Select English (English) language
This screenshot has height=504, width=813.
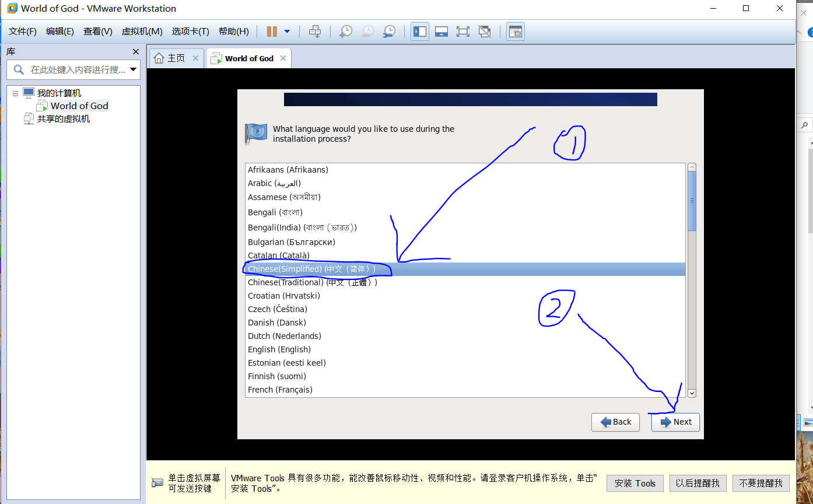(465, 349)
